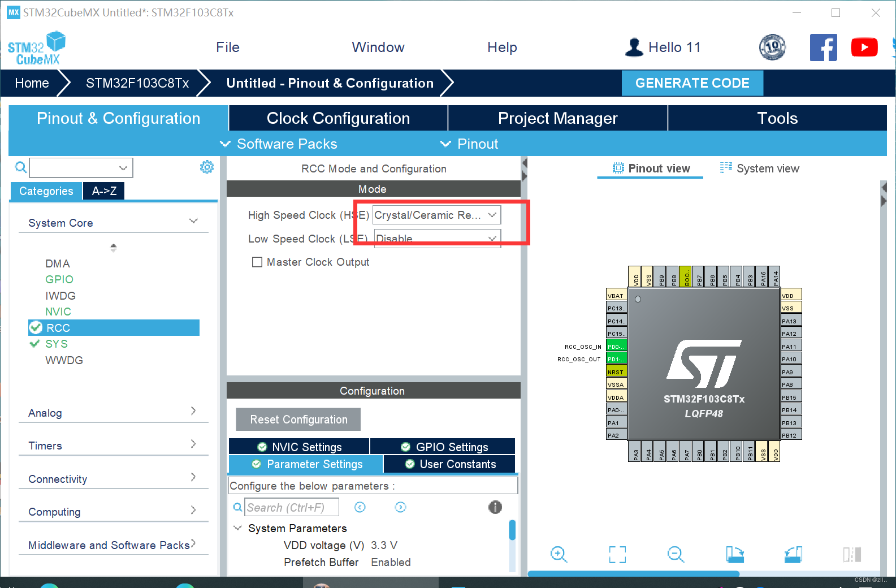Click the GENERATE CODE button
The image size is (896, 588).
692,83
